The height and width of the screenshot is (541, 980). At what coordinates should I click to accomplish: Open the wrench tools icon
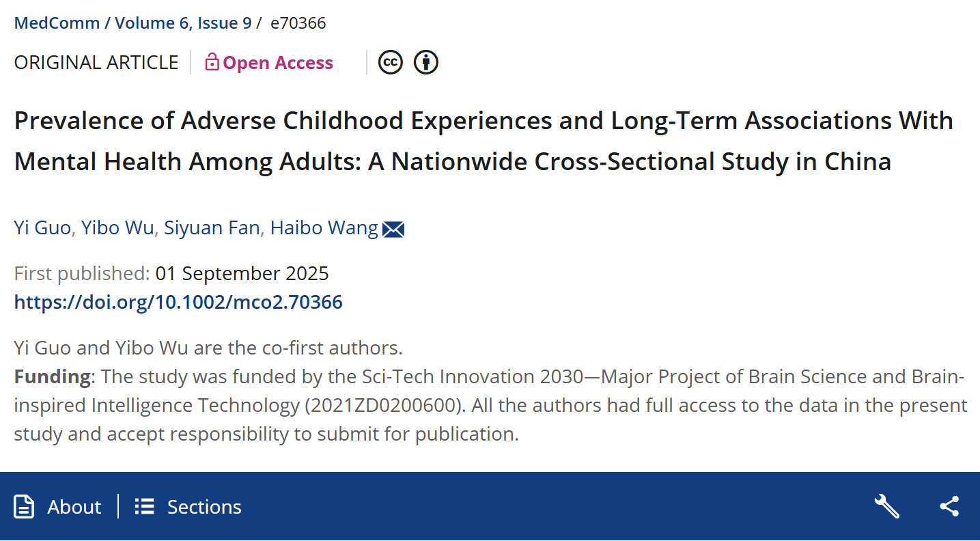(x=886, y=507)
